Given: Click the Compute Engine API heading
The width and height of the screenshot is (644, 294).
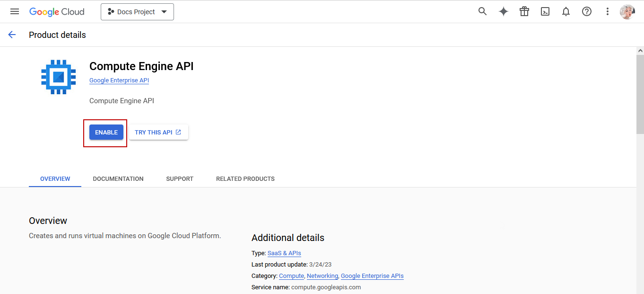Looking at the screenshot, I should coord(141,66).
